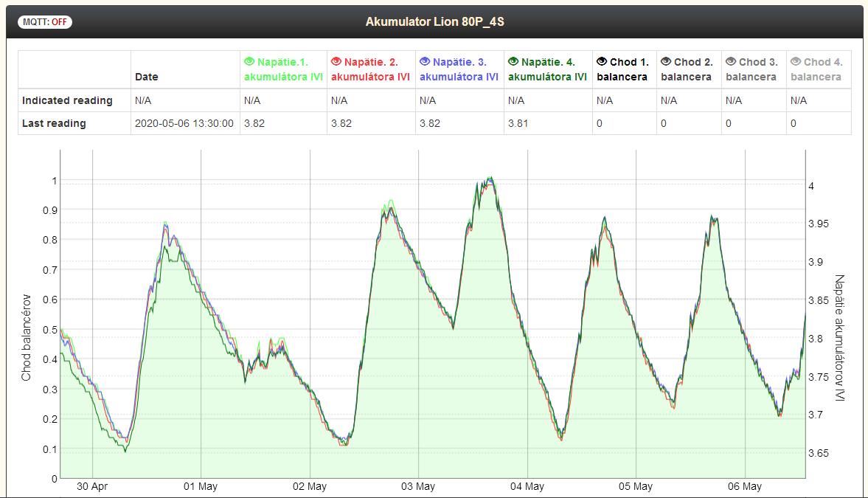Click the dark green eye for Napätie 4

(x=513, y=62)
